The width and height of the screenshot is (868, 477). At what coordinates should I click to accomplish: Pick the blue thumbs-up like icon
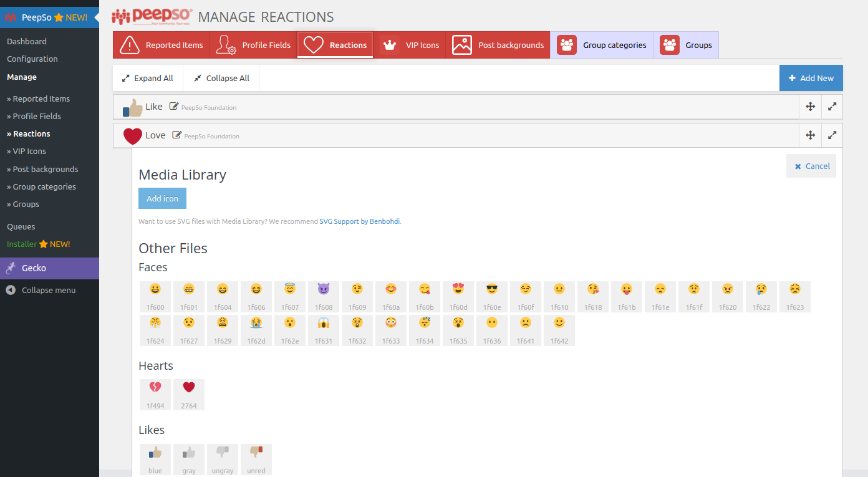pos(155,460)
